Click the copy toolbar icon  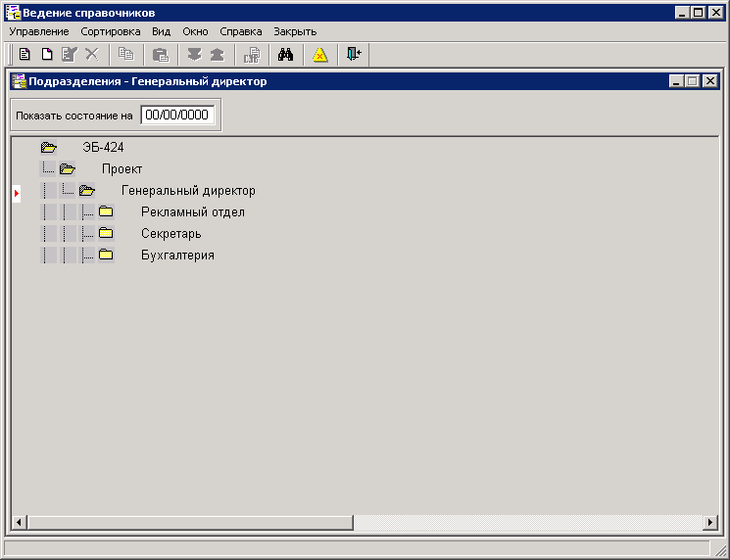point(125,55)
